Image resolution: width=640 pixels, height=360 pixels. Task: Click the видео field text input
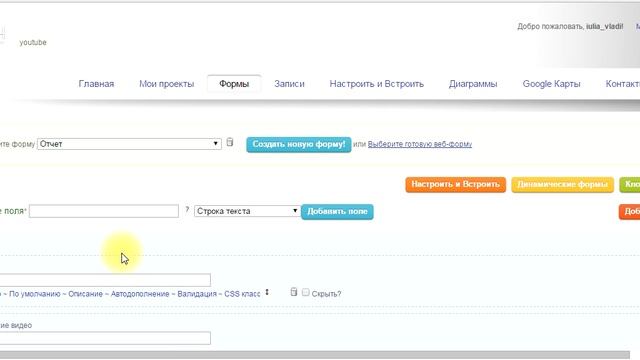tap(105, 338)
